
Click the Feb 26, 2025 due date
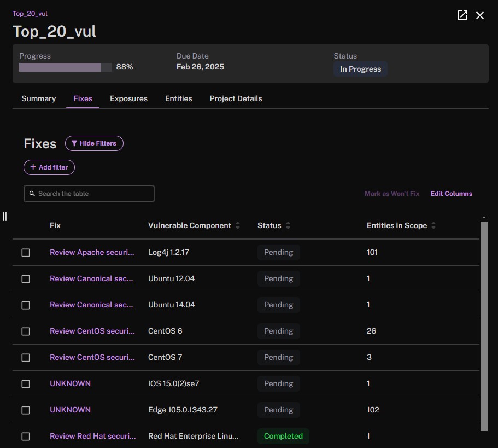coord(200,67)
